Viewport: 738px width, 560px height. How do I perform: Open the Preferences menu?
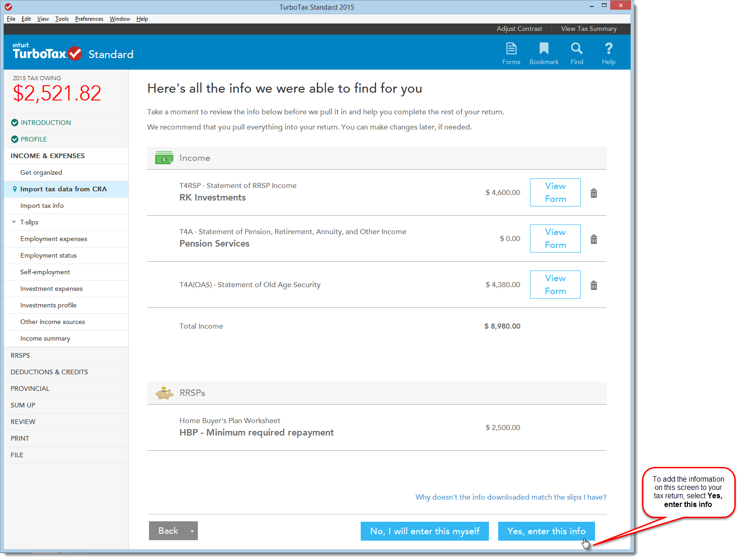pos(89,19)
